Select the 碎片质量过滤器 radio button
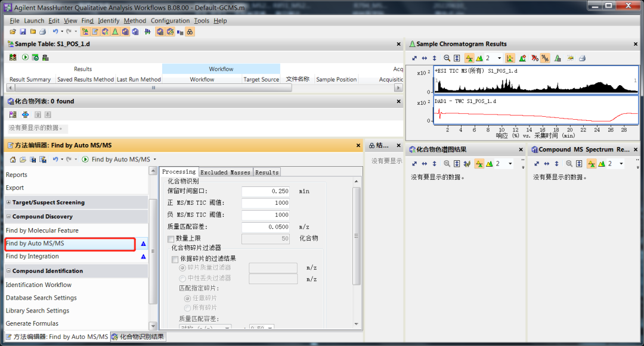This screenshot has height=346, width=644. [182, 268]
